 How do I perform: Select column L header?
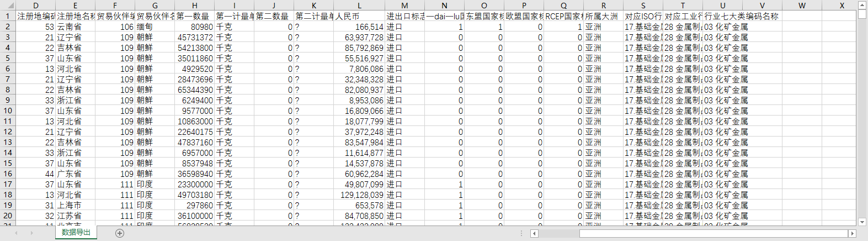tap(359, 6)
